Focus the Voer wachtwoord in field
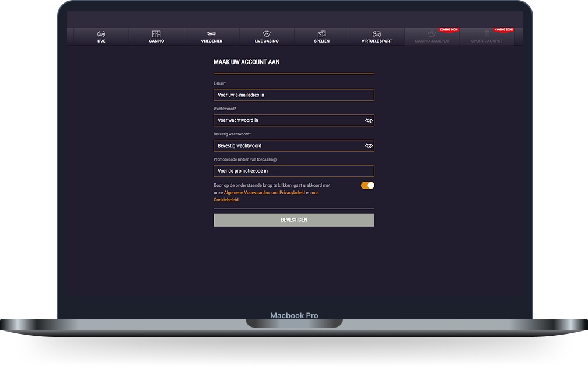The width and height of the screenshot is (588, 369). point(294,120)
